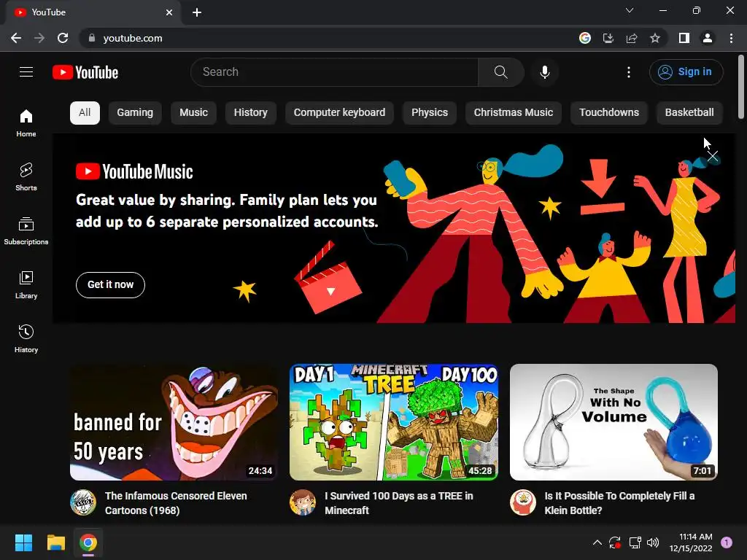Share this page icon

pyautogui.click(x=632, y=38)
